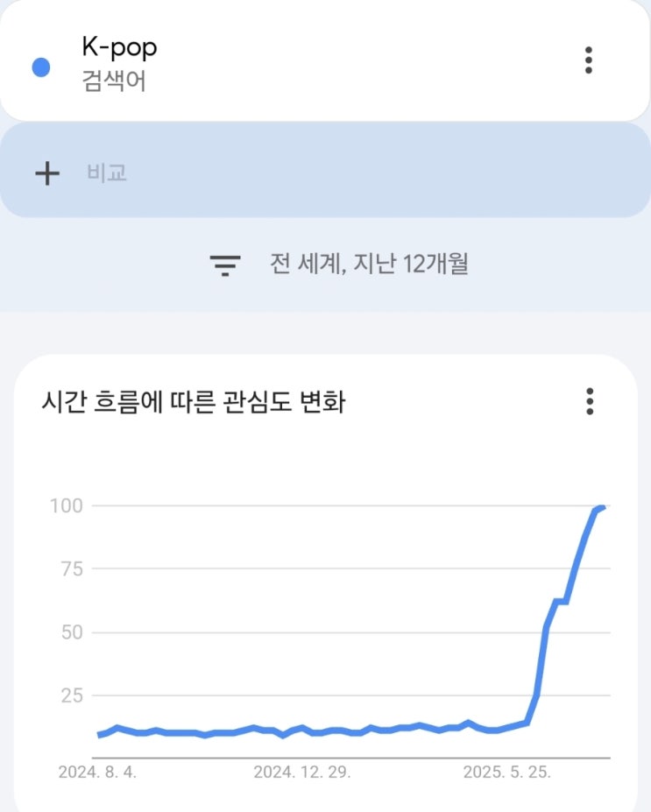651x812 pixels.
Task: Open the K-pop search term options menu
Action: pyautogui.click(x=589, y=60)
